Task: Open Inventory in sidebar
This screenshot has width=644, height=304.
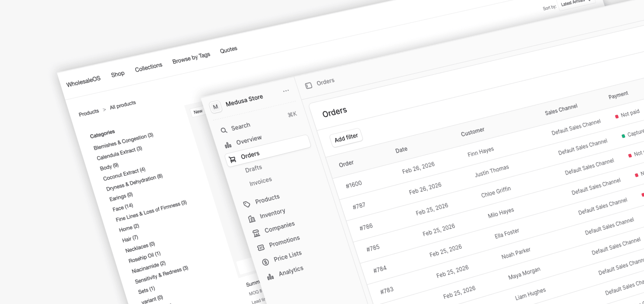Action: coord(272,213)
